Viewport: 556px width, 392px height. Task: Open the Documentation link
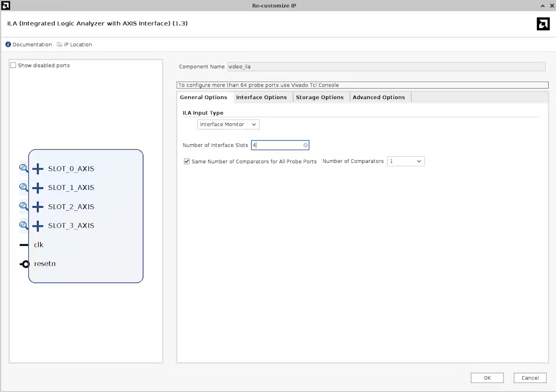32,44
